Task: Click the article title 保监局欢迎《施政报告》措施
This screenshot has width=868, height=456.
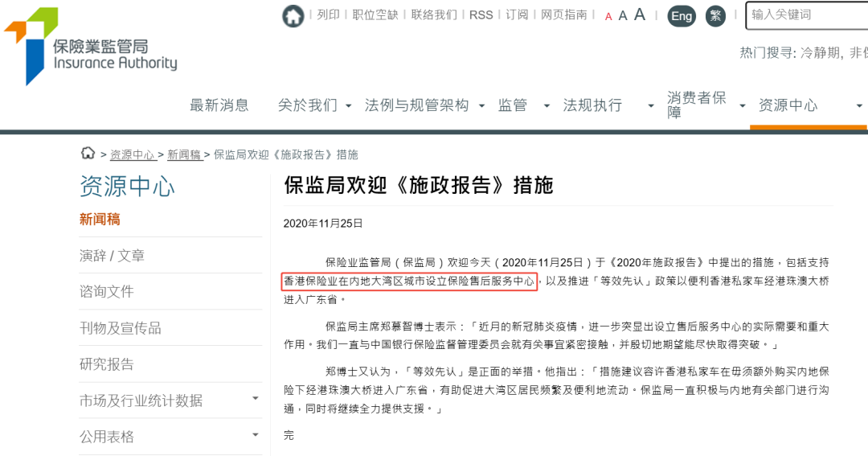Action: tap(419, 185)
